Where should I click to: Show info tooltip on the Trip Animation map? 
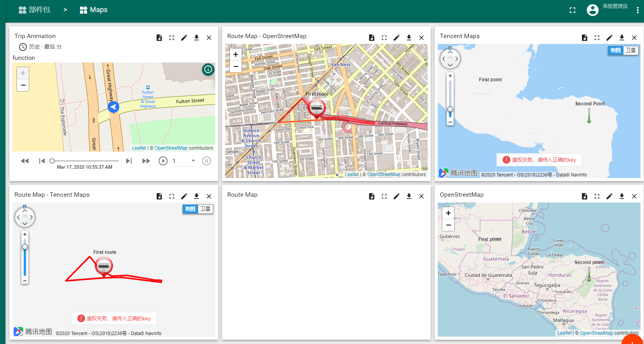[208, 70]
